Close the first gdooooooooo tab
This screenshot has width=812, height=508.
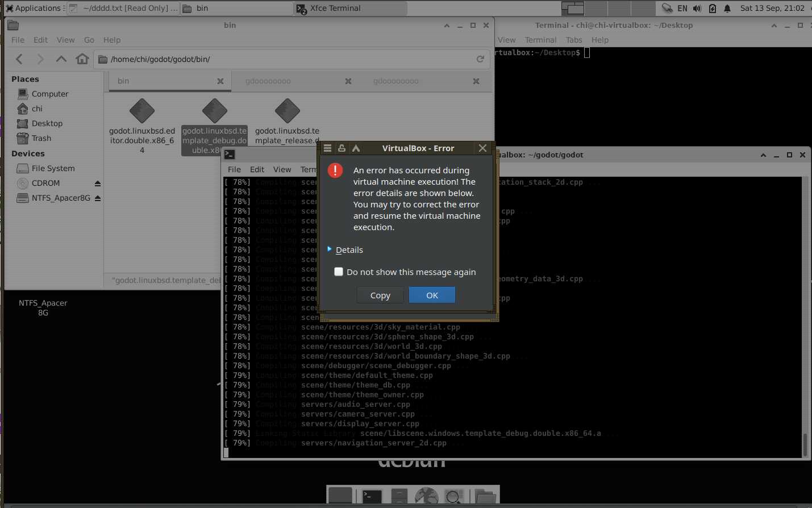tap(348, 81)
